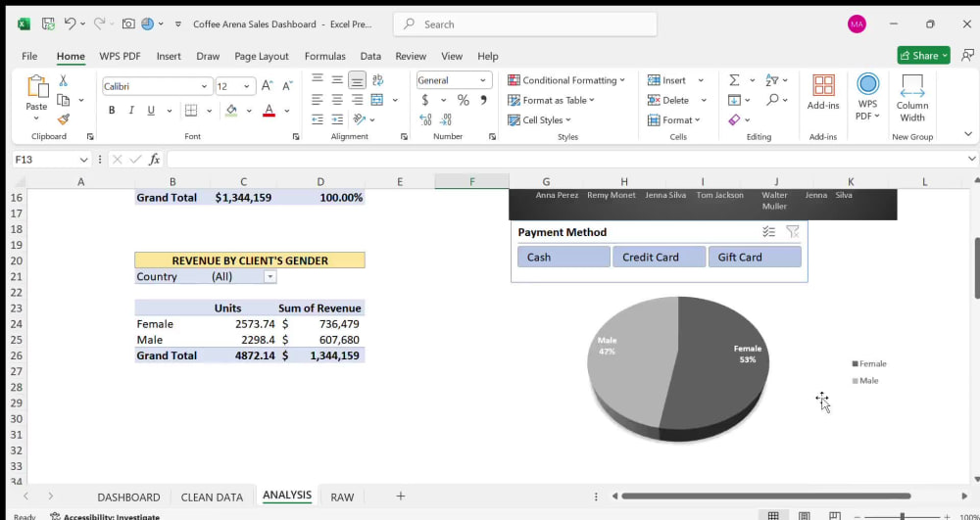
Task: Switch to Insert ribbon tab
Action: (x=169, y=56)
